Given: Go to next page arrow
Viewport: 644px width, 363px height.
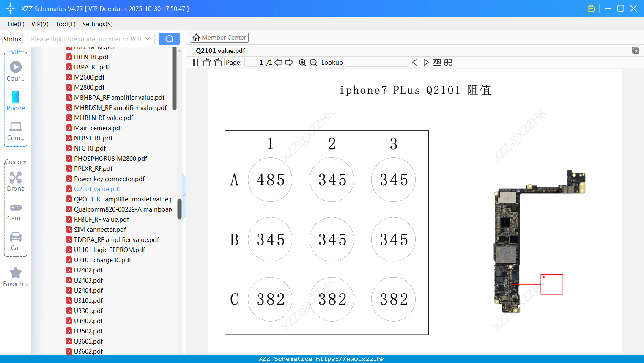Looking at the screenshot, I should point(289,62).
